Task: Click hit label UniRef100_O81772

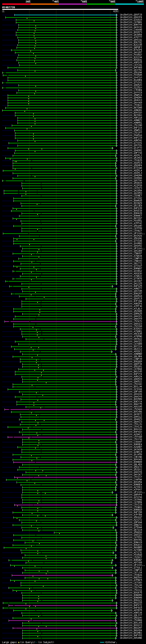Action: [x=131, y=263]
